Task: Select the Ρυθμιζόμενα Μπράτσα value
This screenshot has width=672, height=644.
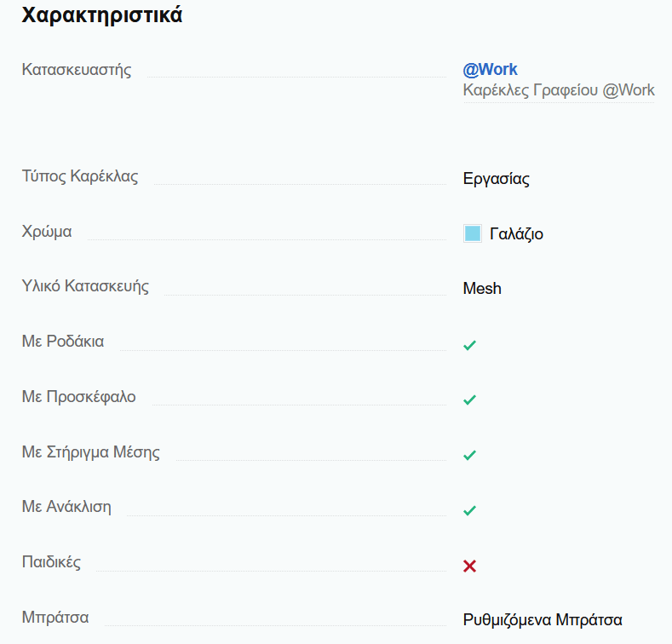Action: coord(543,620)
